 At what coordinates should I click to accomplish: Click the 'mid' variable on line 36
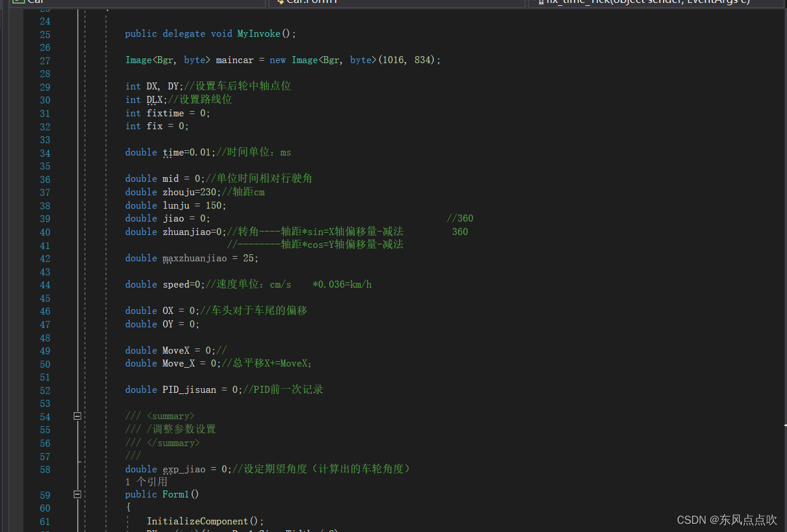[171, 179]
